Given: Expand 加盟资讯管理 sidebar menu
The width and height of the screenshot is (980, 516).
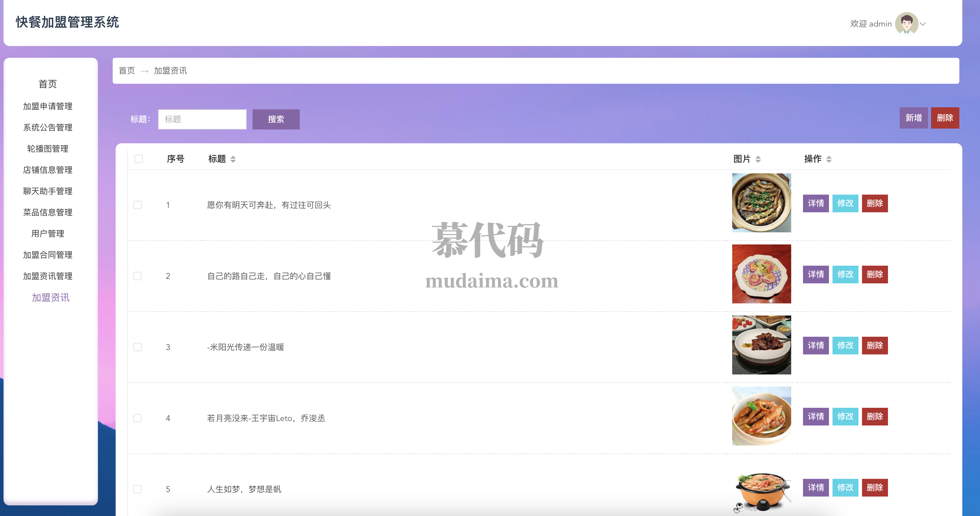Looking at the screenshot, I should pos(47,276).
